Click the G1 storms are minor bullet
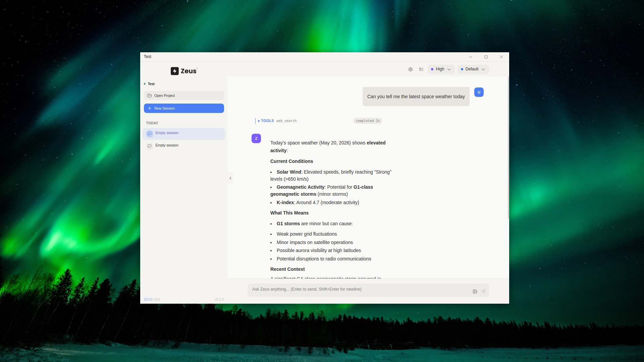 tap(315, 224)
